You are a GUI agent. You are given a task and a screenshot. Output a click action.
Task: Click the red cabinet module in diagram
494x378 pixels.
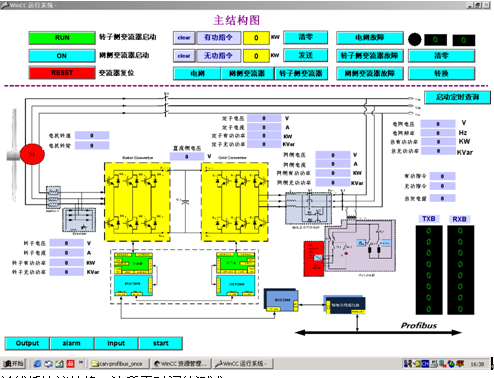click(x=314, y=259)
